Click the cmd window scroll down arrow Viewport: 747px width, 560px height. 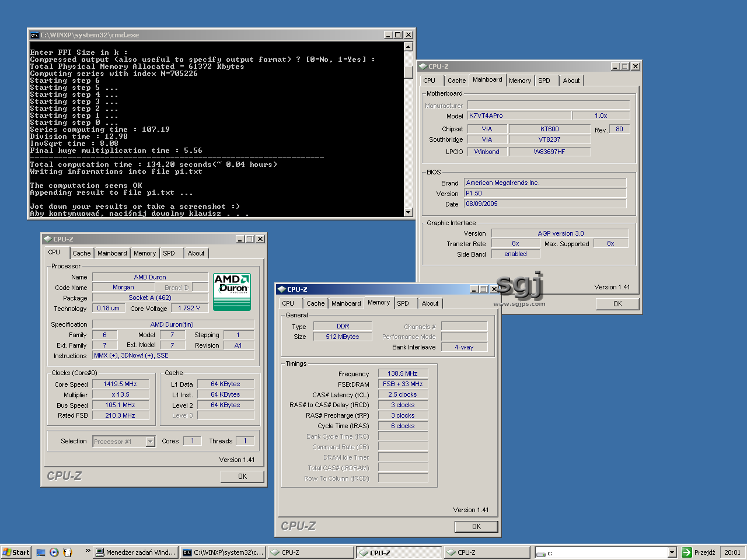pos(409,212)
